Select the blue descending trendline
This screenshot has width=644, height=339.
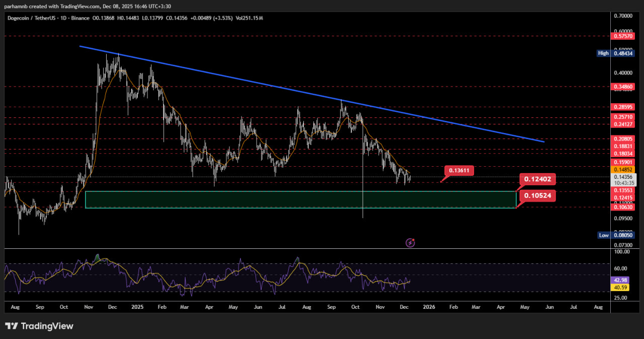pyautogui.click(x=312, y=94)
